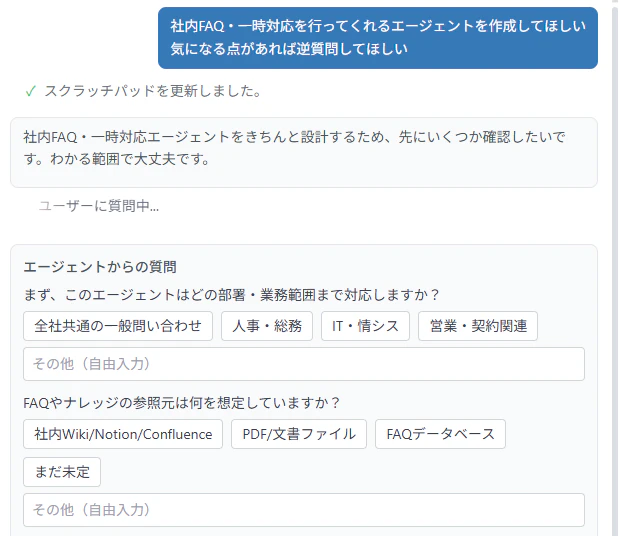Choose the 人事・総務 option
Image resolution: width=619 pixels, height=536 pixels.
tap(267, 326)
